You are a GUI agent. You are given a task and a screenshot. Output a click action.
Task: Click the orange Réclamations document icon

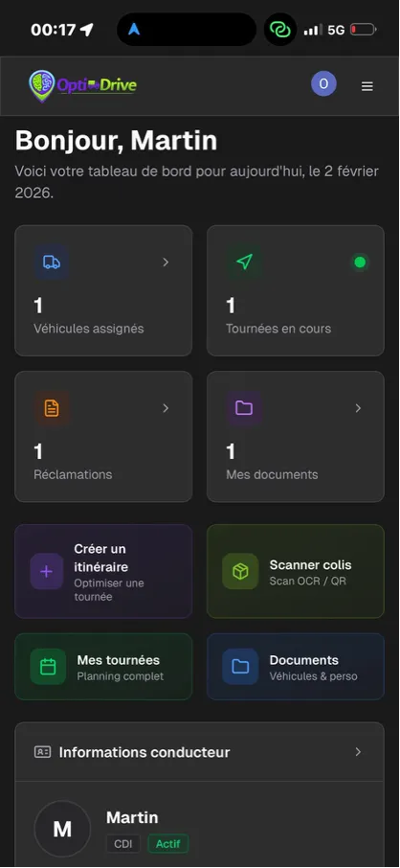tap(52, 408)
